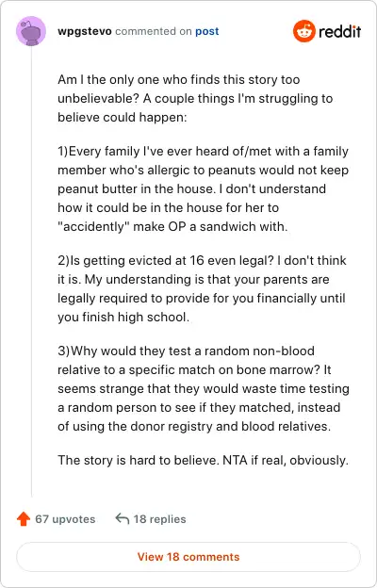Open the "18 replies" label
This screenshot has height=588, width=377.
pyautogui.click(x=160, y=519)
